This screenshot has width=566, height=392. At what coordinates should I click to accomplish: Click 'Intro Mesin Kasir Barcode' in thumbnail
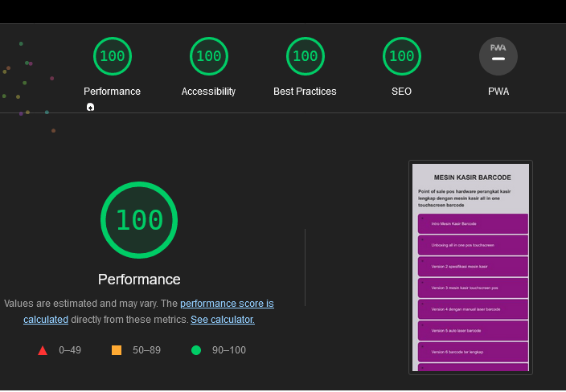(473, 223)
